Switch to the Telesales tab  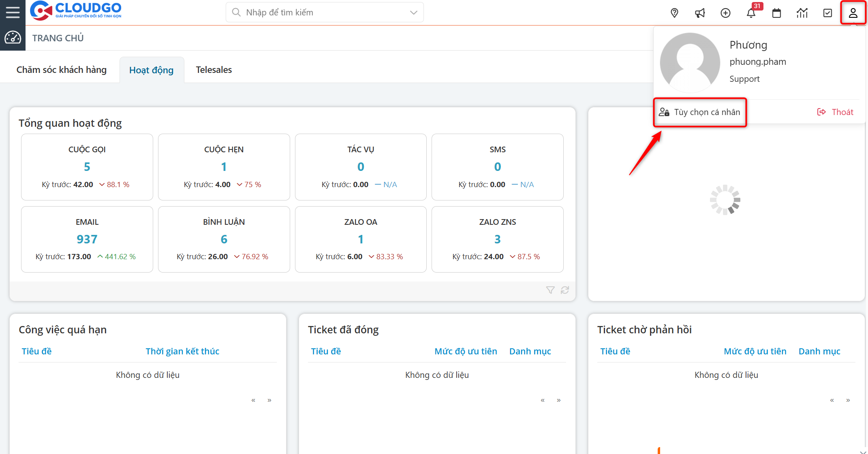tap(214, 70)
